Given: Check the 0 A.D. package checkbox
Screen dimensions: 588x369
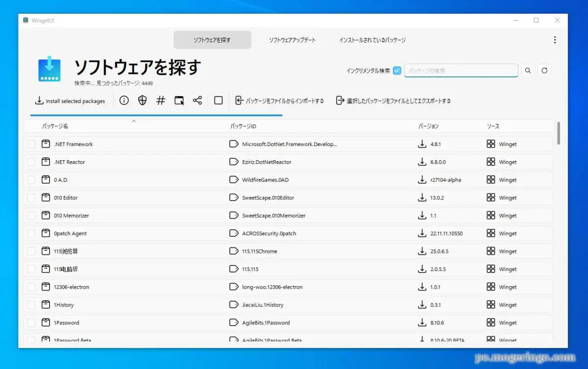Looking at the screenshot, I should 31,180.
